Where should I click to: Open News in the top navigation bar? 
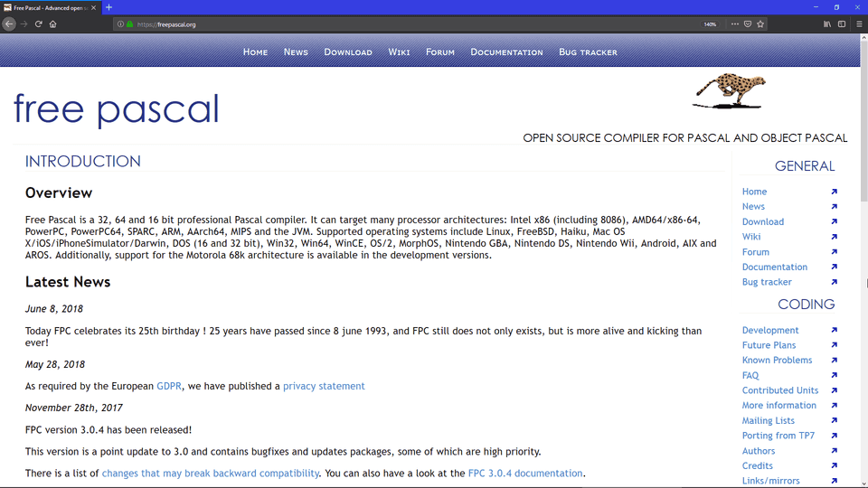click(296, 52)
